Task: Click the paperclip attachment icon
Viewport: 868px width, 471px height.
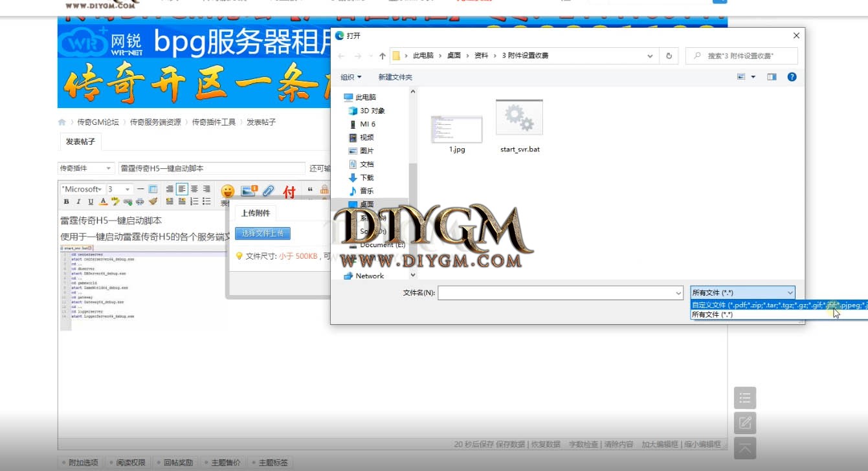Action: [x=269, y=191]
